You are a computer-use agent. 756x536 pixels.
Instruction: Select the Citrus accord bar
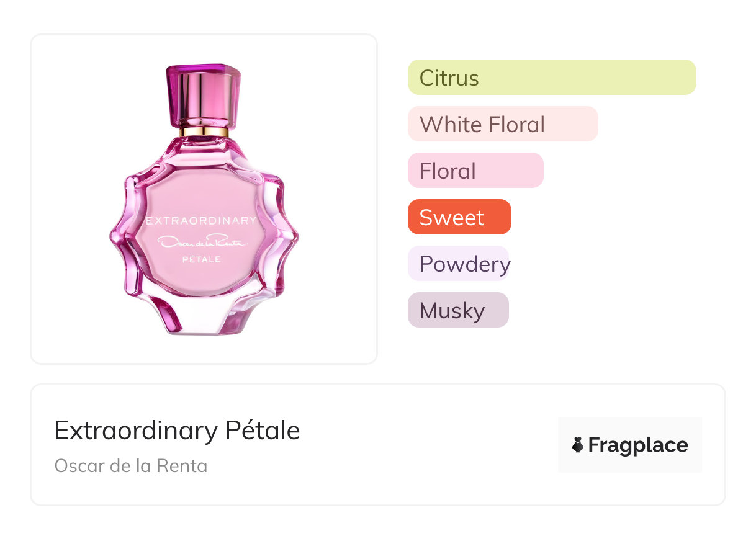coord(551,78)
